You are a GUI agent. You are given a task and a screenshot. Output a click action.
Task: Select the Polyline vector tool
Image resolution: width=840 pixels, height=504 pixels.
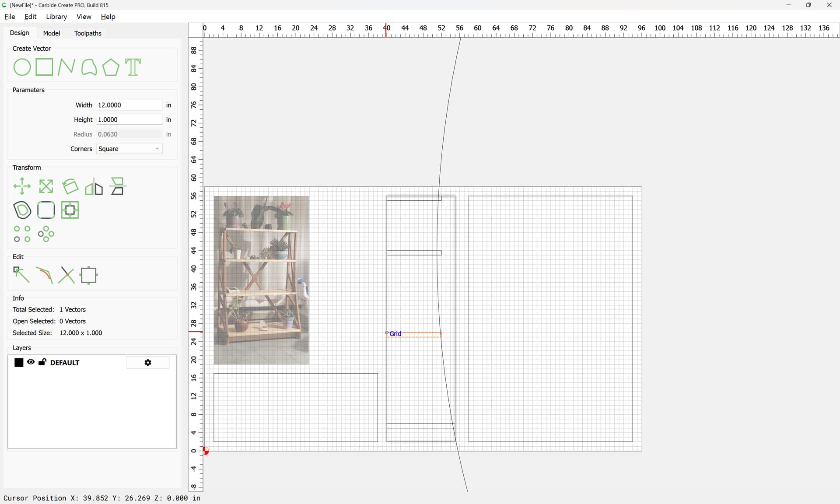(x=66, y=67)
